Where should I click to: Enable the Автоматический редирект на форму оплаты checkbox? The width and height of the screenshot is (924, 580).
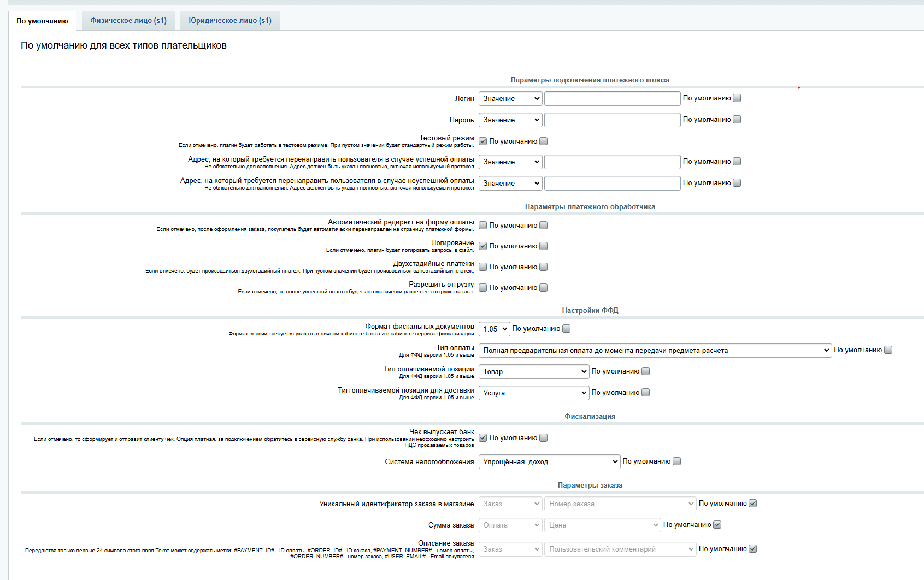(x=483, y=226)
